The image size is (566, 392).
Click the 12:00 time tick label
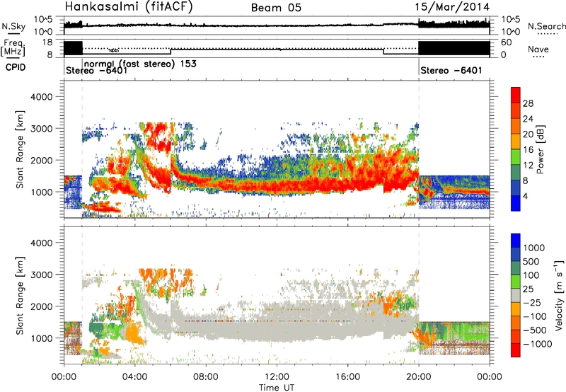[277, 377]
